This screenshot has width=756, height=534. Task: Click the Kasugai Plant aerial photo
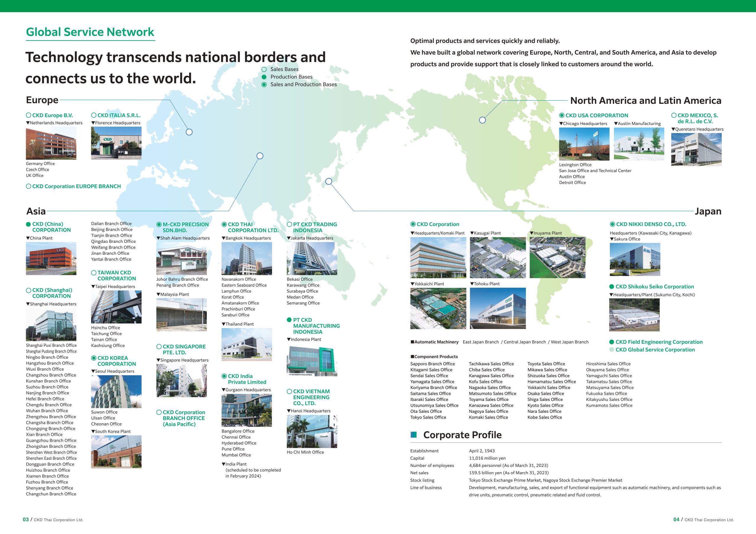click(498, 258)
